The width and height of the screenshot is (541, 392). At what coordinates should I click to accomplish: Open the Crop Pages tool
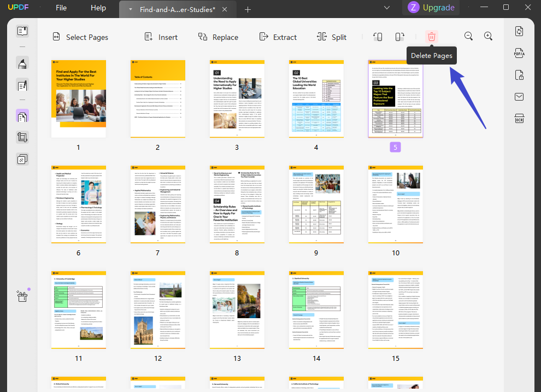[x=22, y=137]
